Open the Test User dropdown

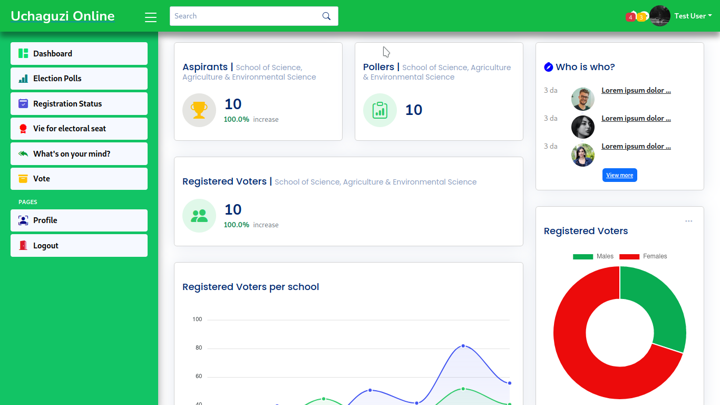[x=692, y=16]
